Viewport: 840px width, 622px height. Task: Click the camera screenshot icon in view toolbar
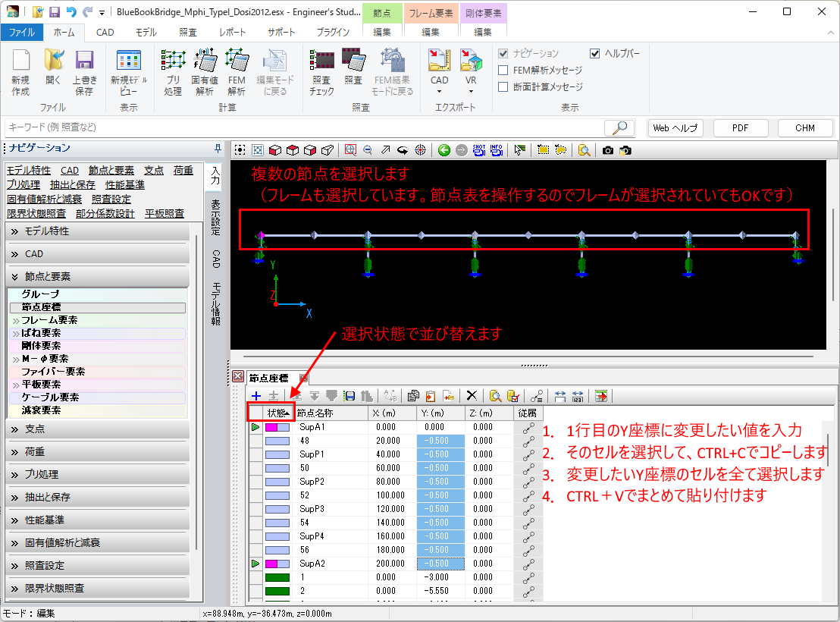click(608, 150)
